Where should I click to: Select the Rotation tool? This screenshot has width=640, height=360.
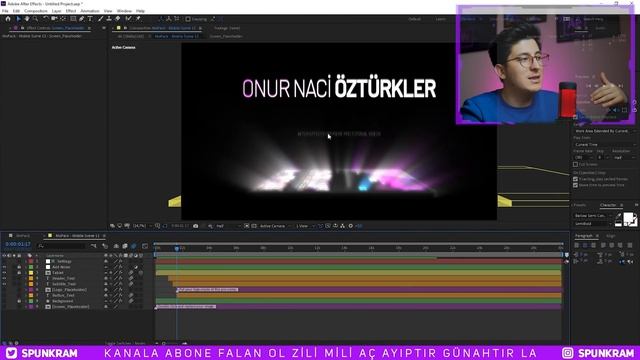point(46,19)
